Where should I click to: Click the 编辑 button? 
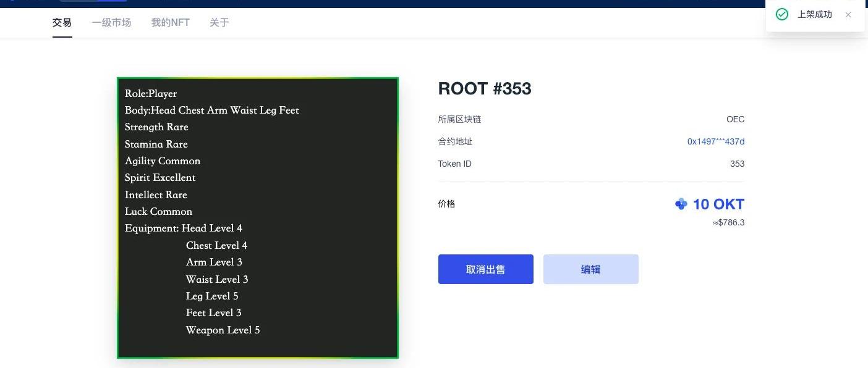(x=590, y=269)
